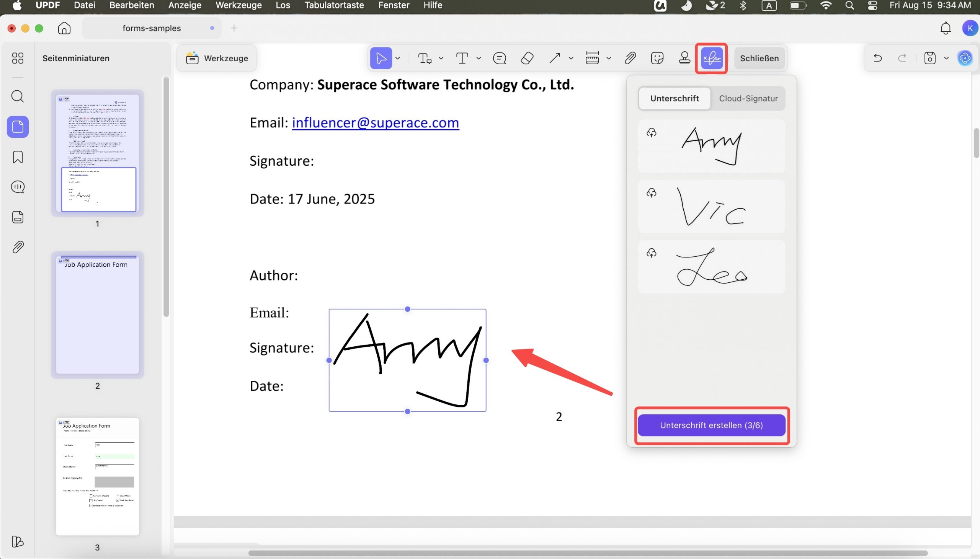This screenshot has width=980, height=559.
Task: Select page 2 thumbnail
Action: [x=98, y=315]
